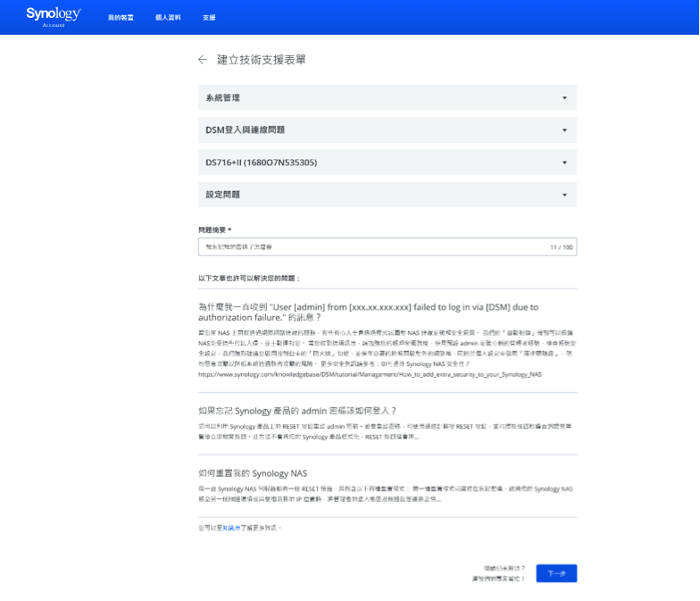Click the Synology Account logo

[x=54, y=17]
